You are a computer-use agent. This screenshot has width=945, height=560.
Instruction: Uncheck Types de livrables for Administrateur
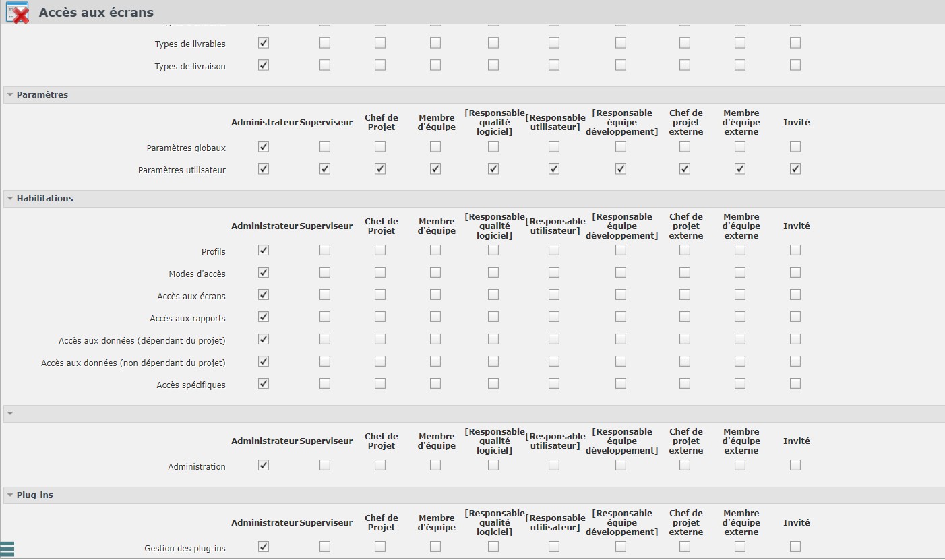pyautogui.click(x=264, y=42)
